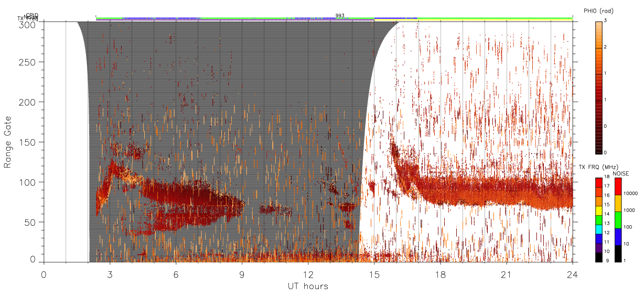Click the 'UT hours' axis title
The width and height of the screenshot is (644, 297).
[308, 287]
